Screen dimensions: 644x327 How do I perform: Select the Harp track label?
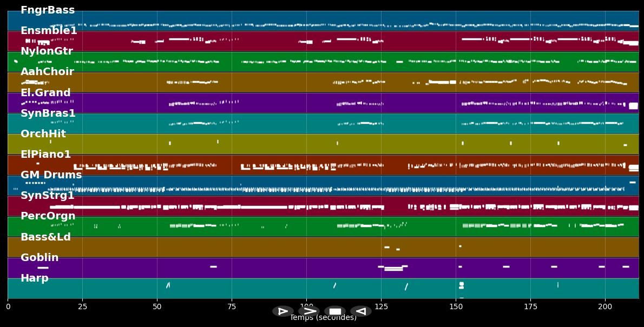click(35, 278)
